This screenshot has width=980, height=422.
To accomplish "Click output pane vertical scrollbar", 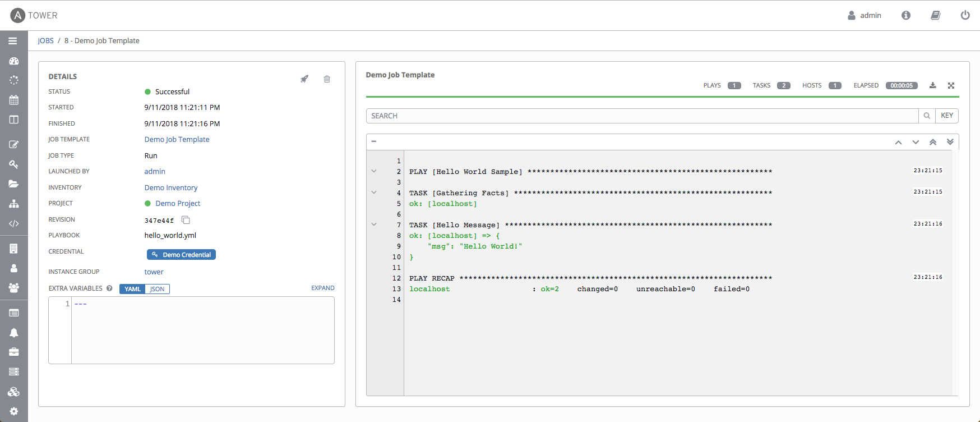I will click(x=955, y=273).
